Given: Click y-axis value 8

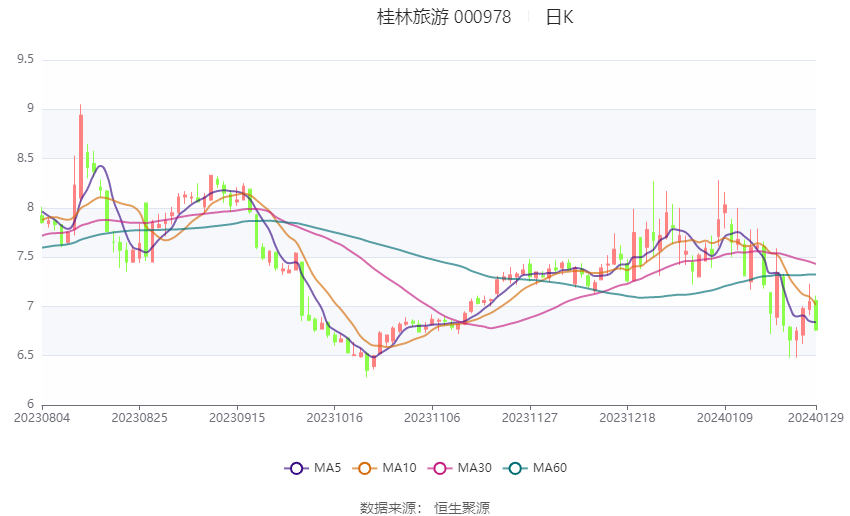Looking at the screenshot, I should 30,207.
